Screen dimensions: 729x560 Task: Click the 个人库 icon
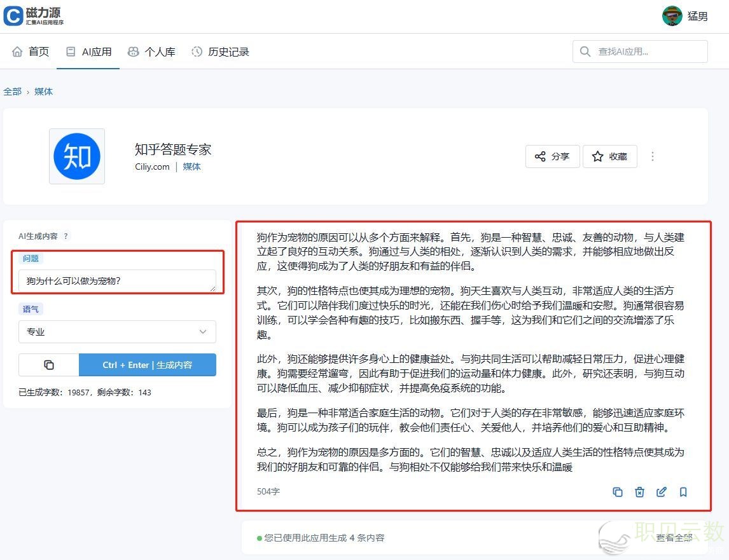tap(133, 51)
